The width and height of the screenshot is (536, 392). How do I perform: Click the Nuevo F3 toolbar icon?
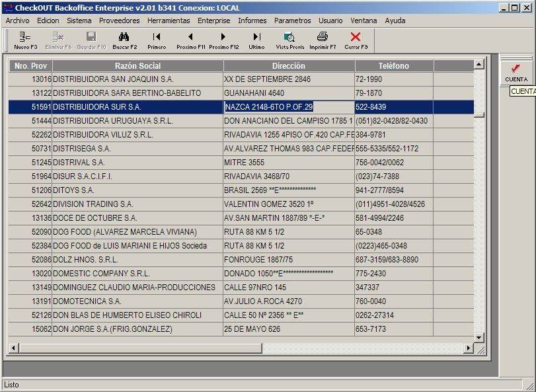click(x=25, y=41)
